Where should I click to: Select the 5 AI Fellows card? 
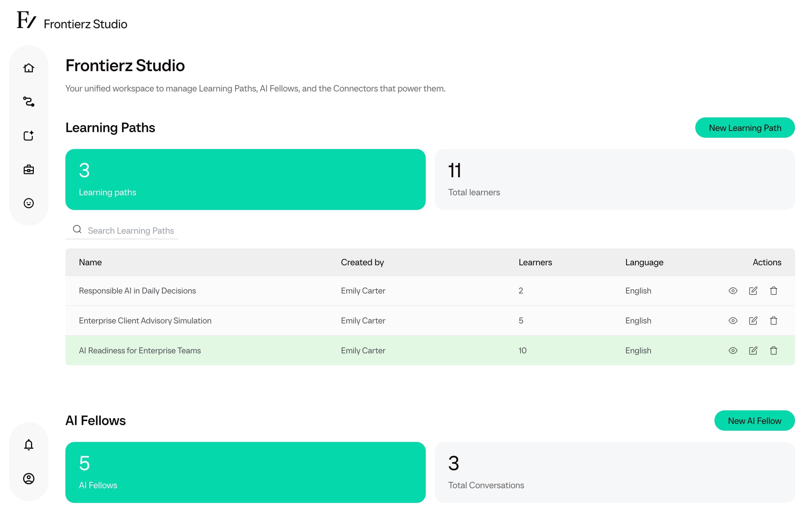(245, 472)
